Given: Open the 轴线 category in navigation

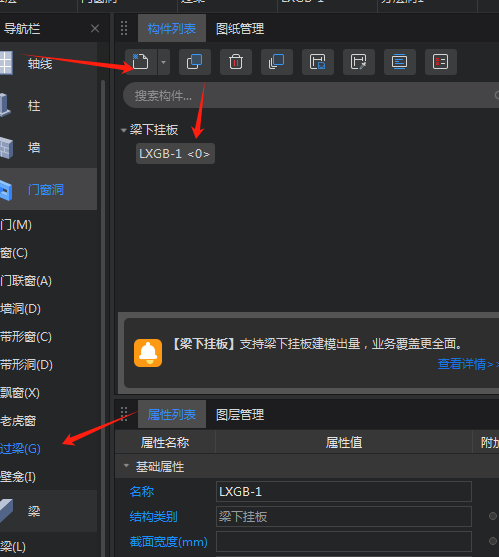Looking at the screenshot, I should click(x=48, y=64).
